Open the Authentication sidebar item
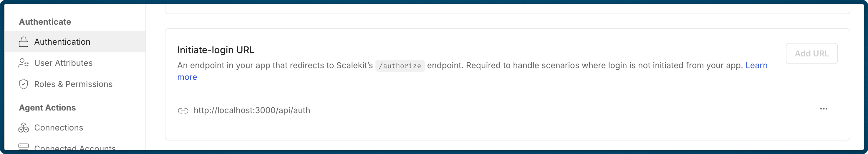Viewport: 868px width, 154px height. coord(62,42)
